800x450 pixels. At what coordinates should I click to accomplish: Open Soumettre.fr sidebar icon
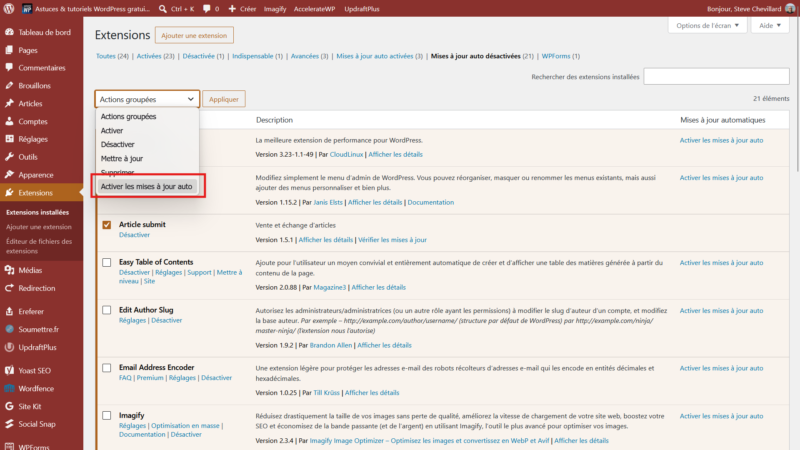(9, 329)
